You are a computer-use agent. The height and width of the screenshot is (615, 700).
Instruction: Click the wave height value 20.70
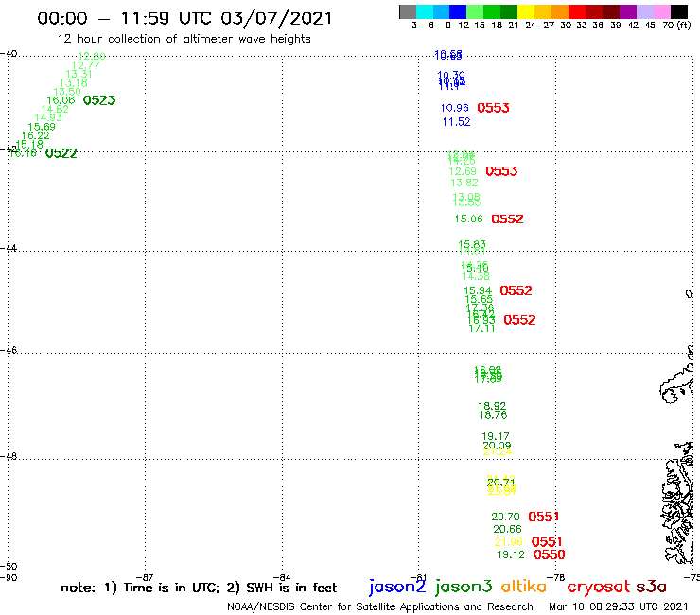click(x=505, y=517)
